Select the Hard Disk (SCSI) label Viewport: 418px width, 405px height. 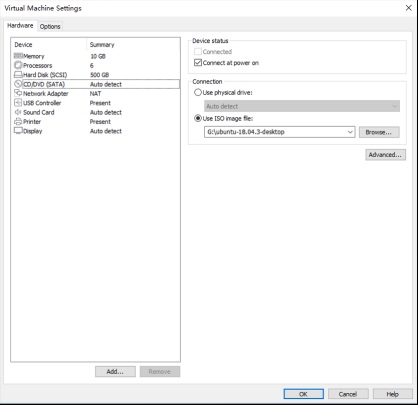point(45,75)
